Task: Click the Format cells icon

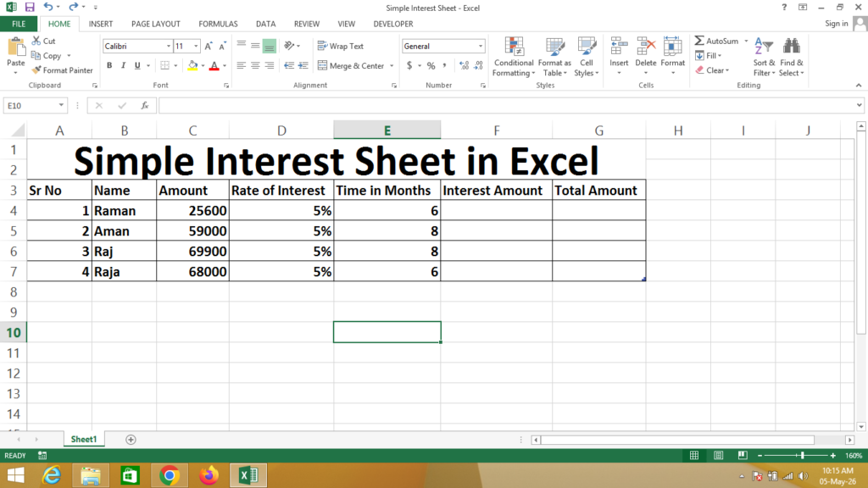Action: pos(672,47)
